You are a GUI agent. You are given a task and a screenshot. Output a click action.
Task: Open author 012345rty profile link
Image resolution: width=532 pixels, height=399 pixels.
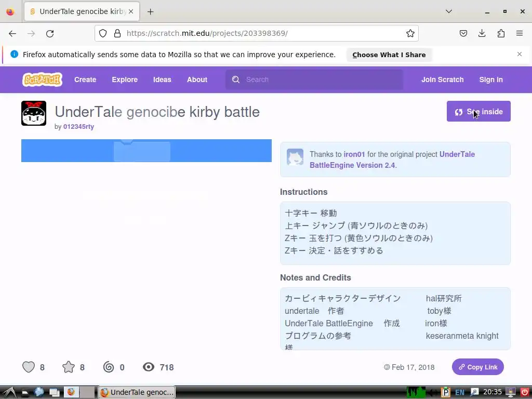click(79, 127)
